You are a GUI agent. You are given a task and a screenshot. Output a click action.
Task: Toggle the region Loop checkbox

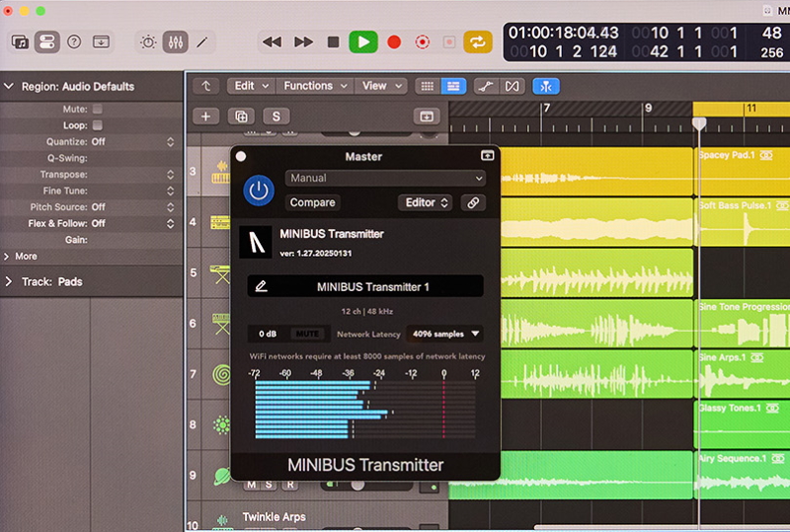coord(97,125)
